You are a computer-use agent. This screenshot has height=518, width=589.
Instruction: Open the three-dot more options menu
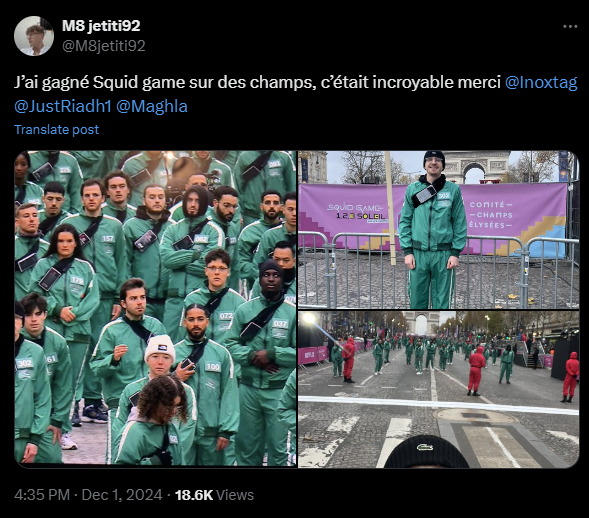coord(570,27)
